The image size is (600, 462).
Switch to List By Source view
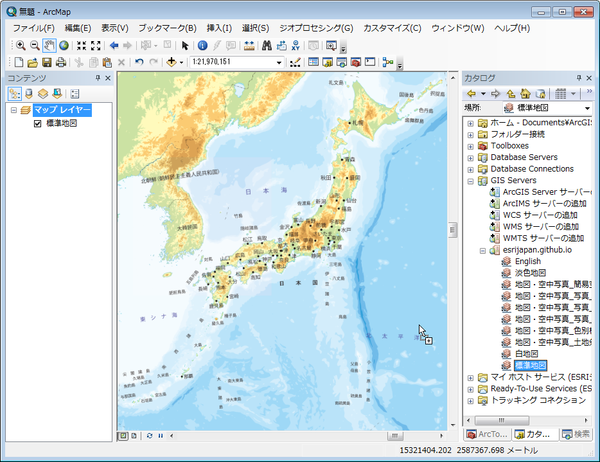[x=29, y=94]
